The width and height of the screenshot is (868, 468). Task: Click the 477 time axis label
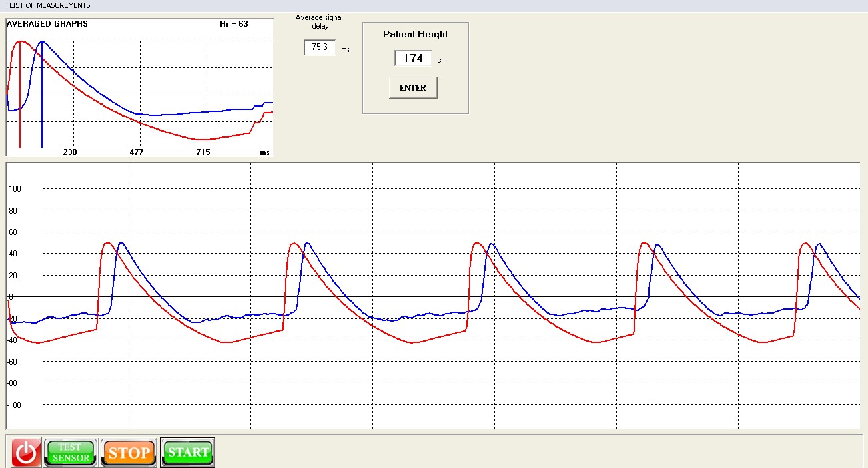pos(137,152)
